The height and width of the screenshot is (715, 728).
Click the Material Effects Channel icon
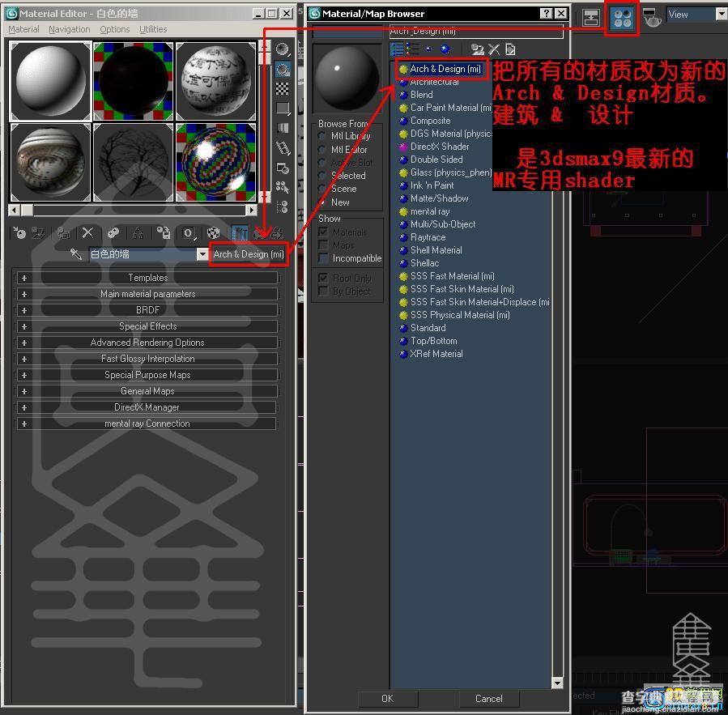188,232
